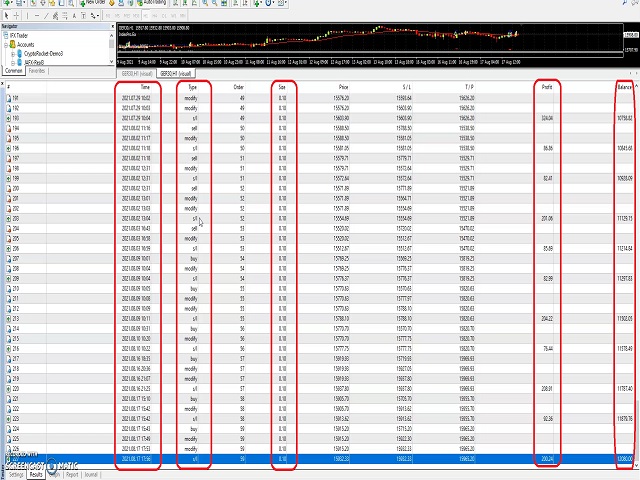This screenshot has height=480, width=640.
Task: Zoom out on the chart
Action: point(214,3)
